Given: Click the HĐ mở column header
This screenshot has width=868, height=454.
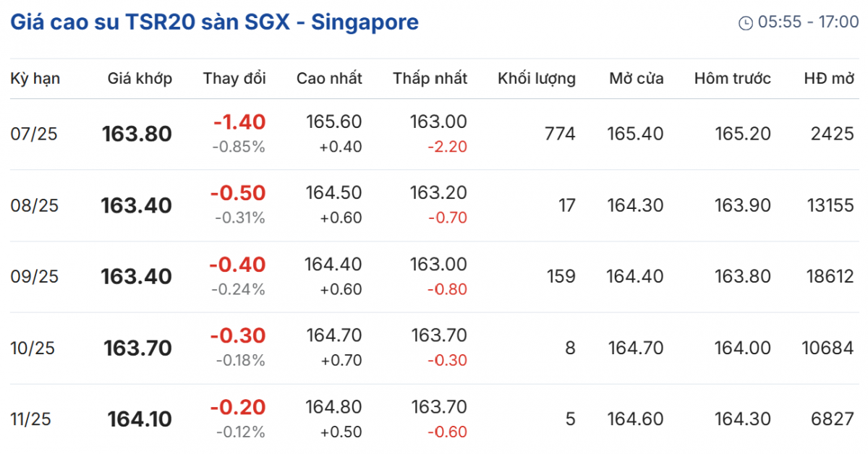Looking at the screenshot, I should point(829,79).
